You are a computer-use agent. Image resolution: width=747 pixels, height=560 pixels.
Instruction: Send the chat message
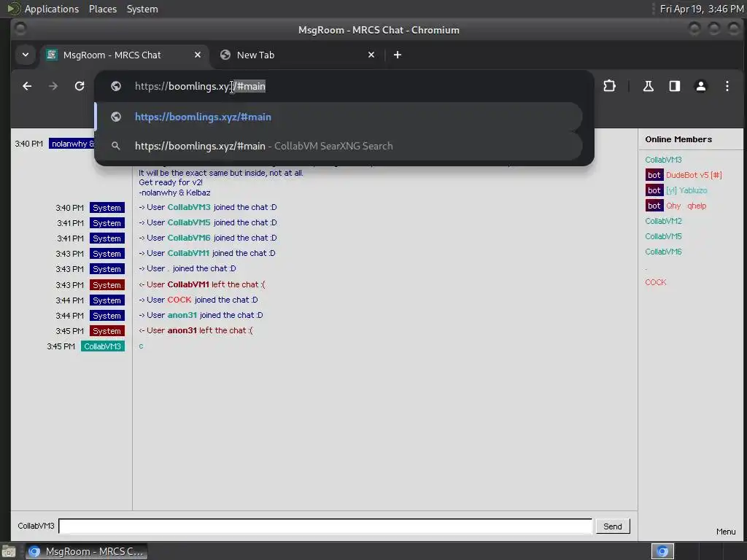[613, 526]
